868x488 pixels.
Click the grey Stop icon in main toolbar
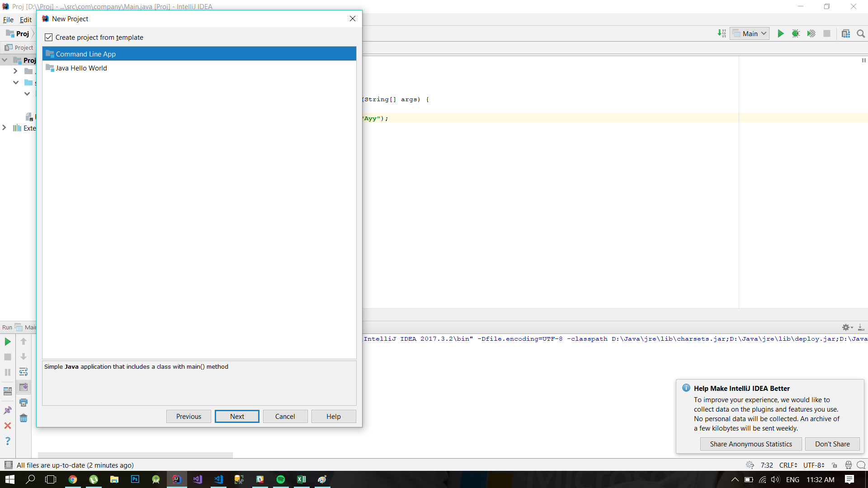tap(827, 33)
